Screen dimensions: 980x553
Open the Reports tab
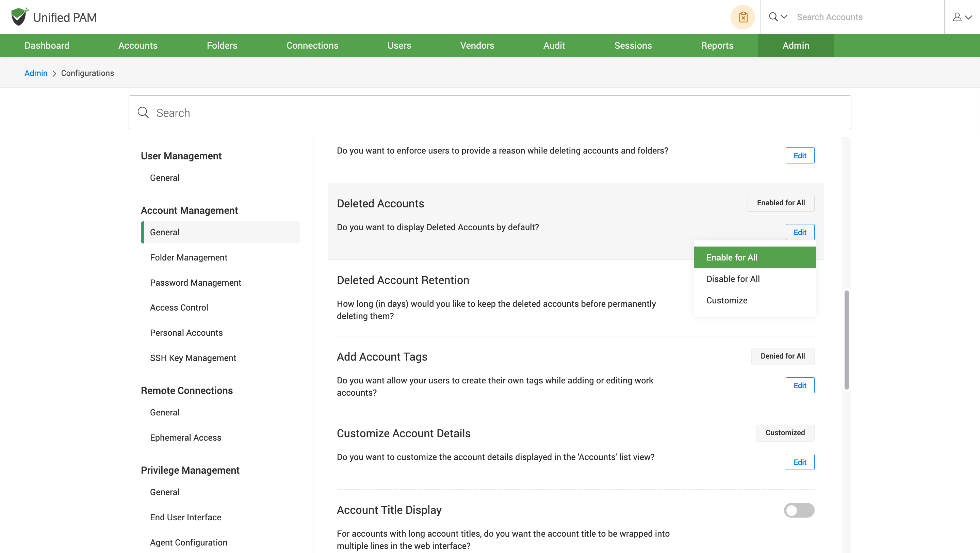pyautogui.click(x=717, y=45)
